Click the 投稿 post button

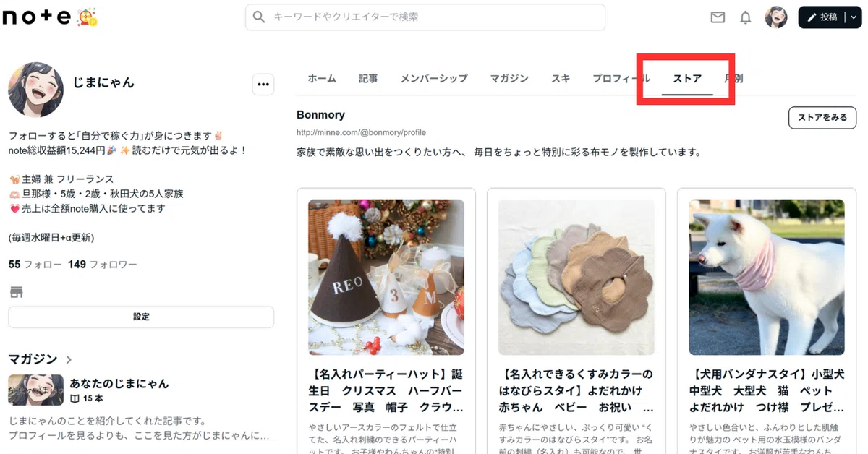point(822,17)
